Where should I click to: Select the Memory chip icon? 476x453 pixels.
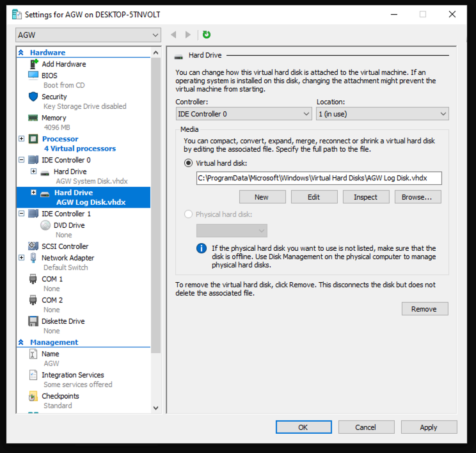click(34, 118)
